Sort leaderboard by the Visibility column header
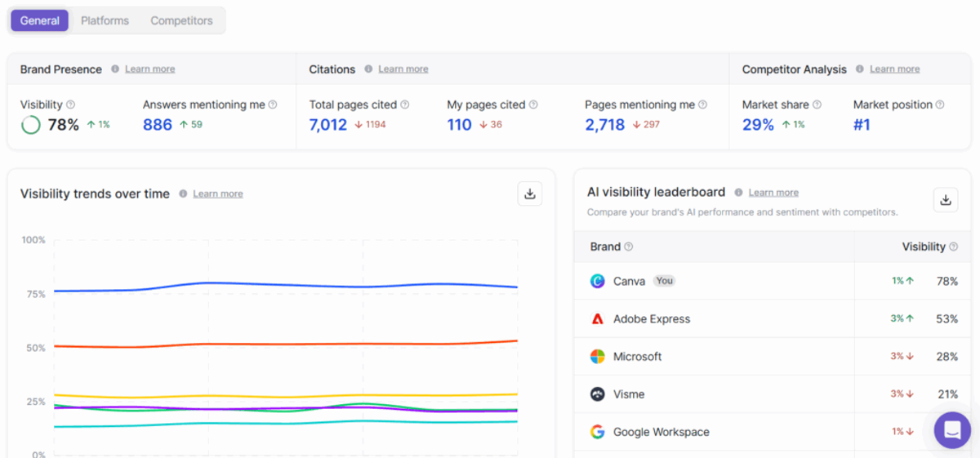This screenshot has width=980, height=458. click(924, 247)
